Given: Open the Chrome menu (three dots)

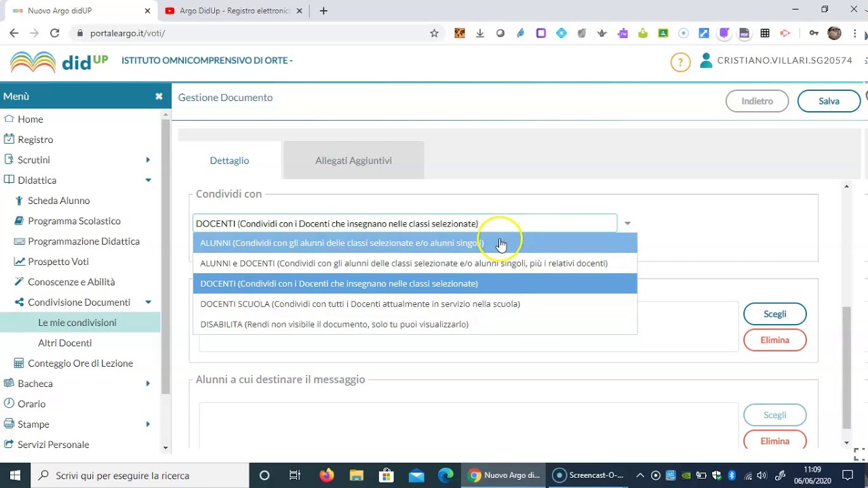Looking at the screenshot, I should point(855,33).
